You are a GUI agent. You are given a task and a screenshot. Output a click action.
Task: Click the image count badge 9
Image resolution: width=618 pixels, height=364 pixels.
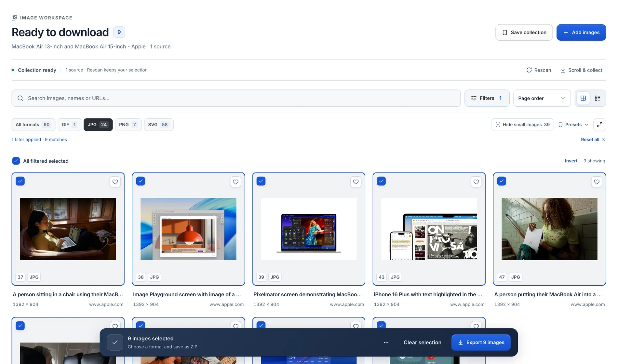tap(119, 32)
